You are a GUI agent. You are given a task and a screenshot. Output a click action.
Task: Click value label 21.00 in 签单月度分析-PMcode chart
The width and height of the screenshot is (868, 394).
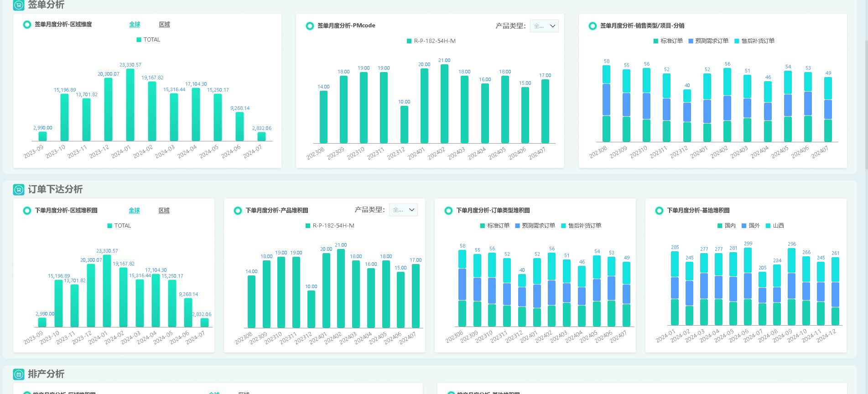[x=444, y=61]
